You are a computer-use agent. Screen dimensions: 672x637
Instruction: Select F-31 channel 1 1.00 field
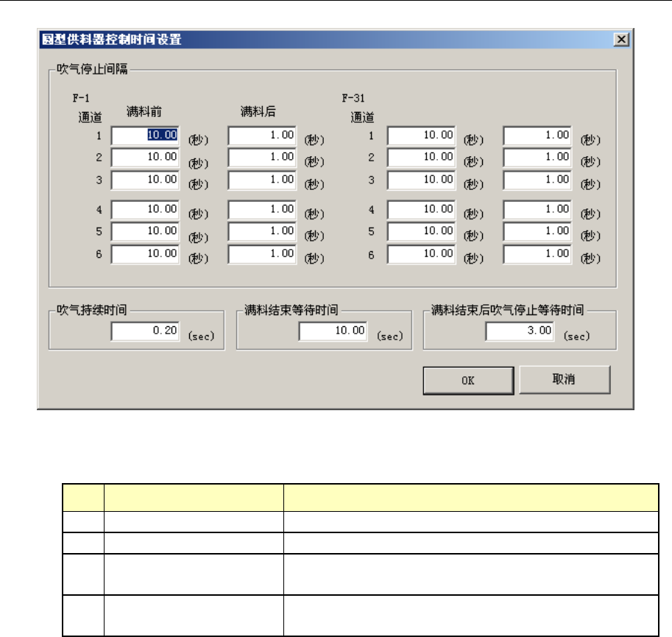[537, 136]
